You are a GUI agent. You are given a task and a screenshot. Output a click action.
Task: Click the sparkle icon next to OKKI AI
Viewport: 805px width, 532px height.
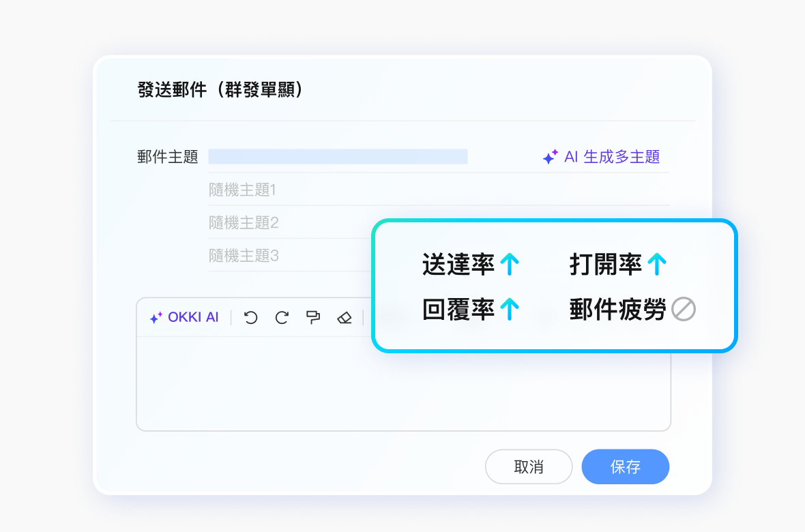[155, 316]
